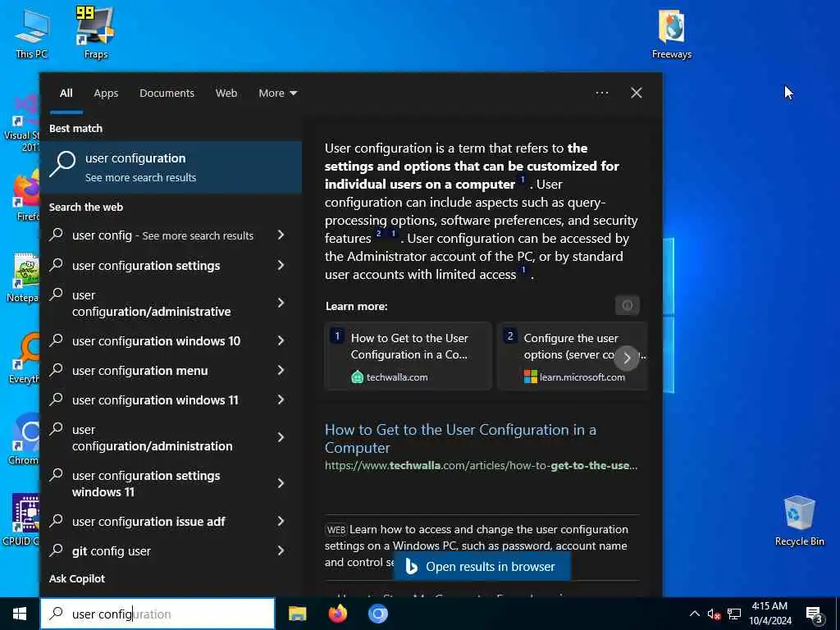The width and height of the screenshot is (840, 630).
Task: Click the Ask Copilot section heading
Action: 77,578
